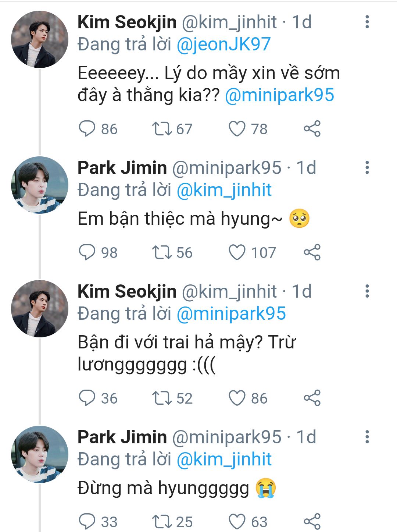Open more options on the 'Em bận thiệc' tweet
The height and width of the screenshot is (532, 397).
(x=367, y=168)
